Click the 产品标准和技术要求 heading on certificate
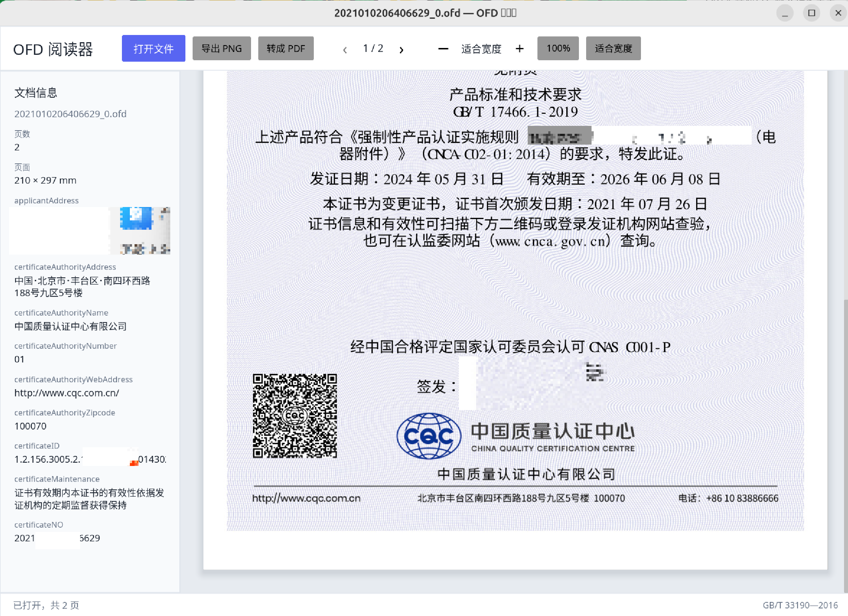Image resolution: width=848 pixels, height=616 pixels. click(x=515, y=94)
